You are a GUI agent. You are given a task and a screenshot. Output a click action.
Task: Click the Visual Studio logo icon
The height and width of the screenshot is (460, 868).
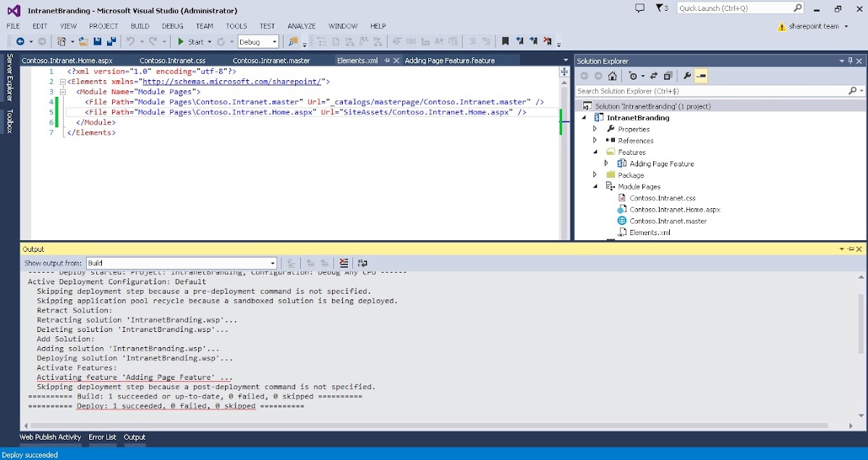[x=14, y=10]
